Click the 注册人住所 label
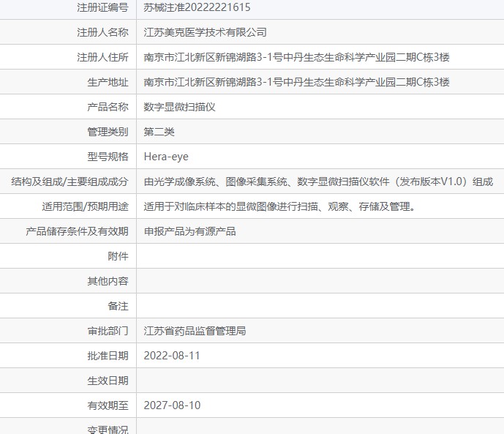The width and height of the screenshot is (504, 434). (102, 57)
